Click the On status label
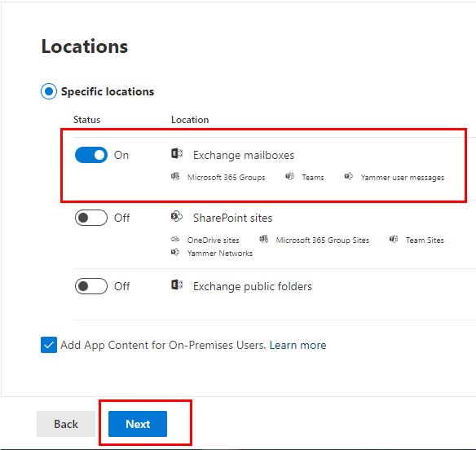 click(121, 155)
